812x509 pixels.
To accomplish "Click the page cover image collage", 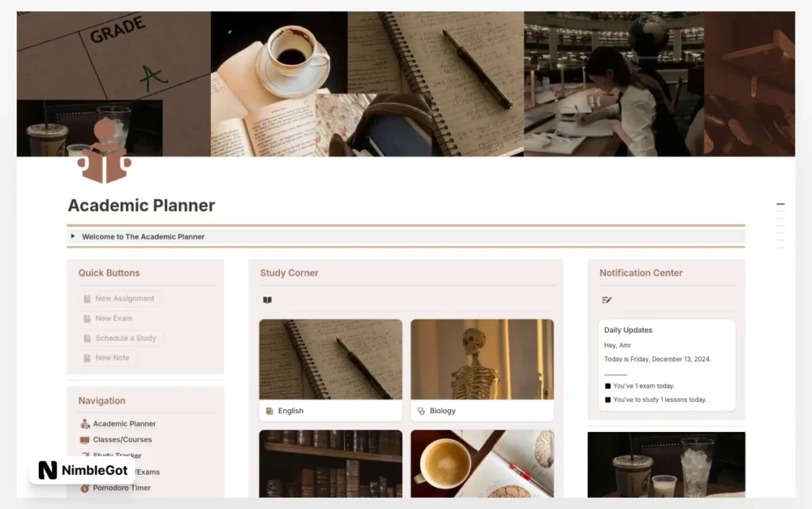I will pyautogui.click(x=406, y=84).
